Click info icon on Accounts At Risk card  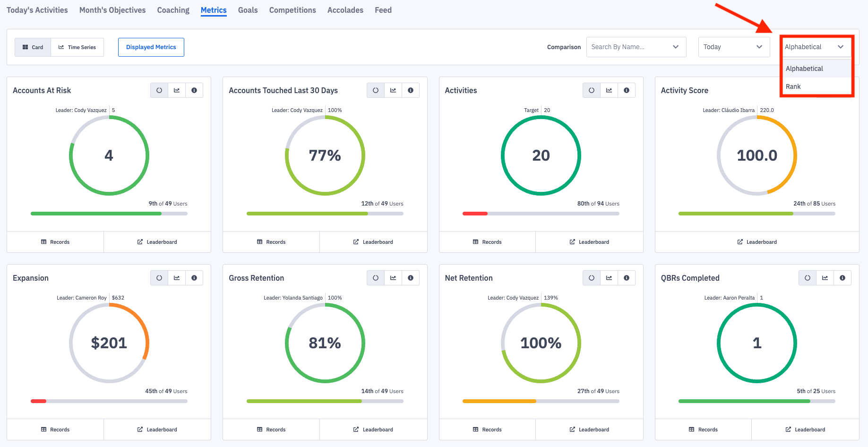pos(194,90)
